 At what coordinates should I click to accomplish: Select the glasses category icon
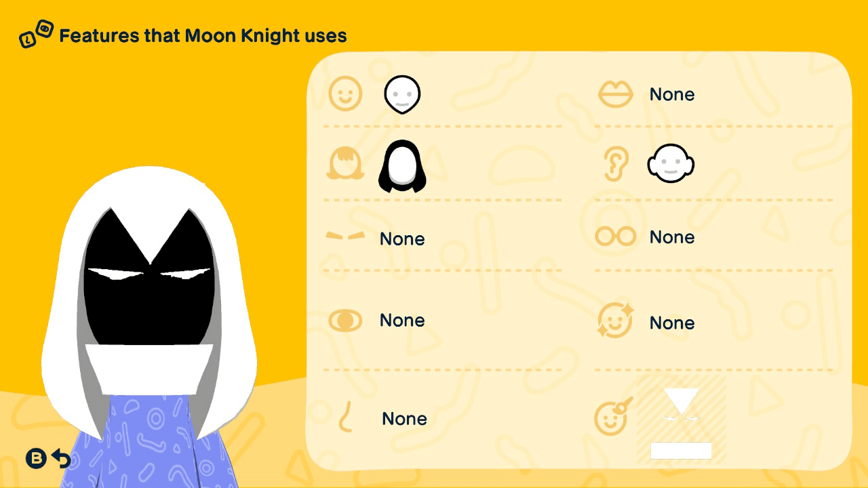pos(615,237)
